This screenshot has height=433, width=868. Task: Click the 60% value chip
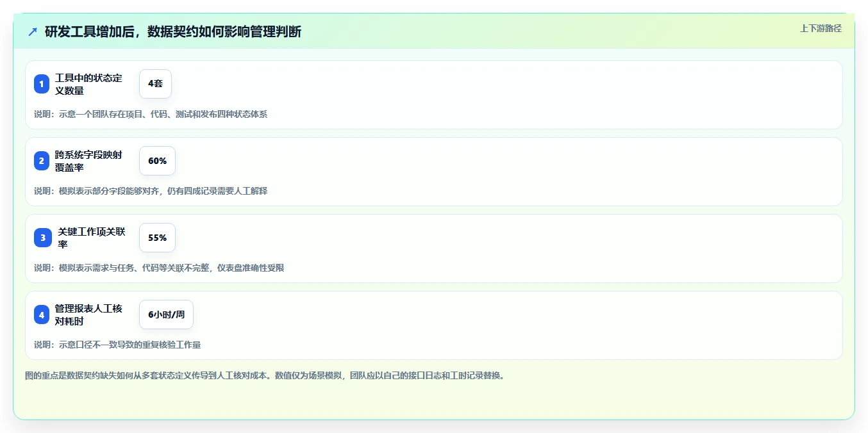point(157,161)
